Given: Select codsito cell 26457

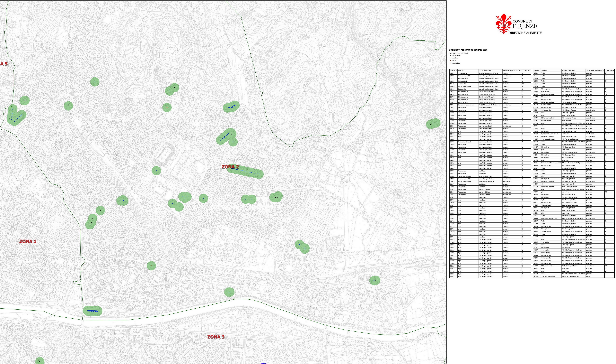Looking at the screenshot, I should (537, 197).
